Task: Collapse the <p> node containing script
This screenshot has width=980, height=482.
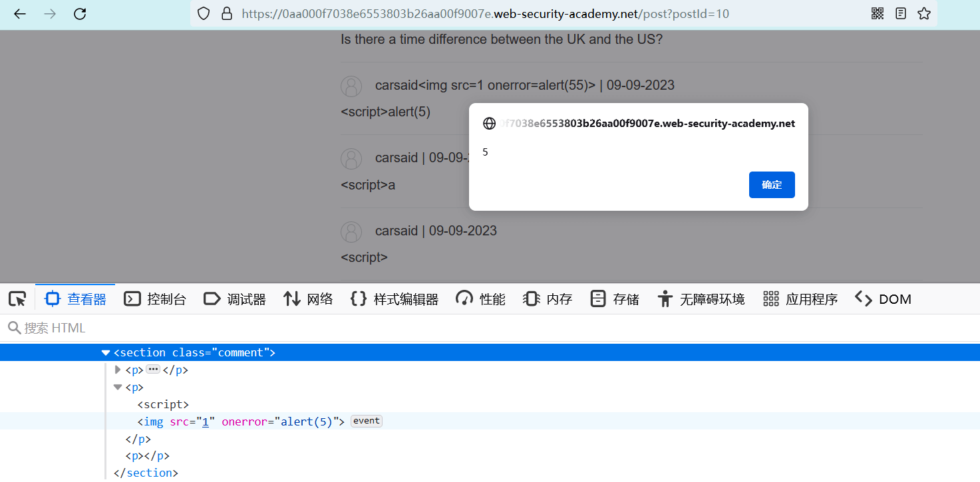Action: (x=118, y=387)
